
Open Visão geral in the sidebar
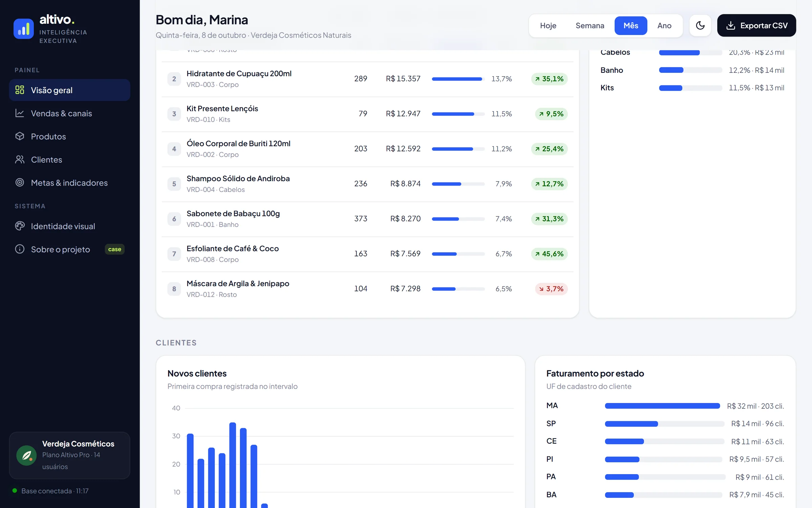(x=70, y=90)
